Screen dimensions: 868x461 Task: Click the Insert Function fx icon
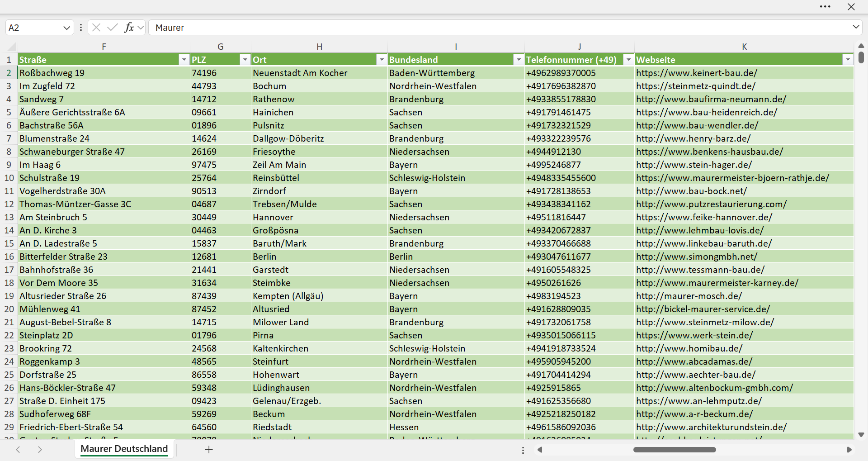pos(129,28)
